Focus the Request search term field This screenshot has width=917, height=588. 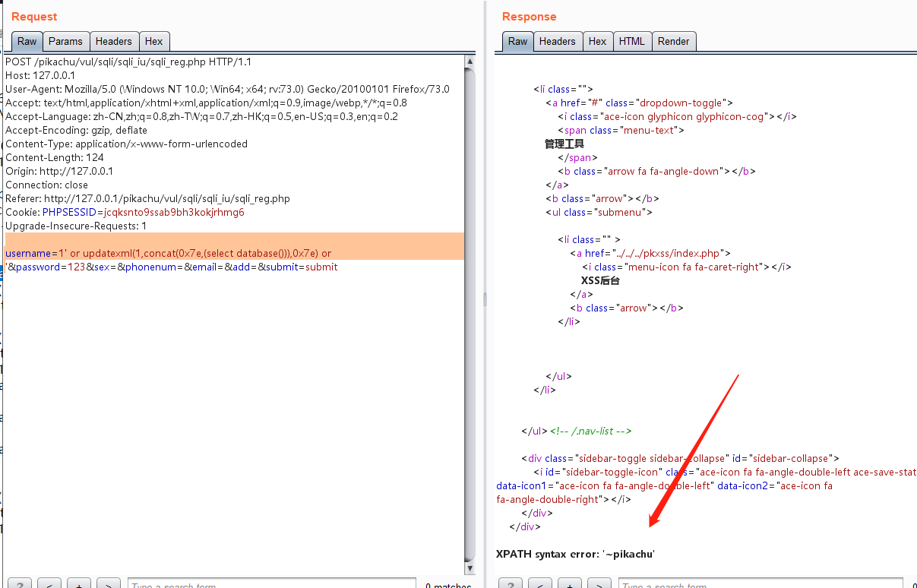[x=272, y=584]
